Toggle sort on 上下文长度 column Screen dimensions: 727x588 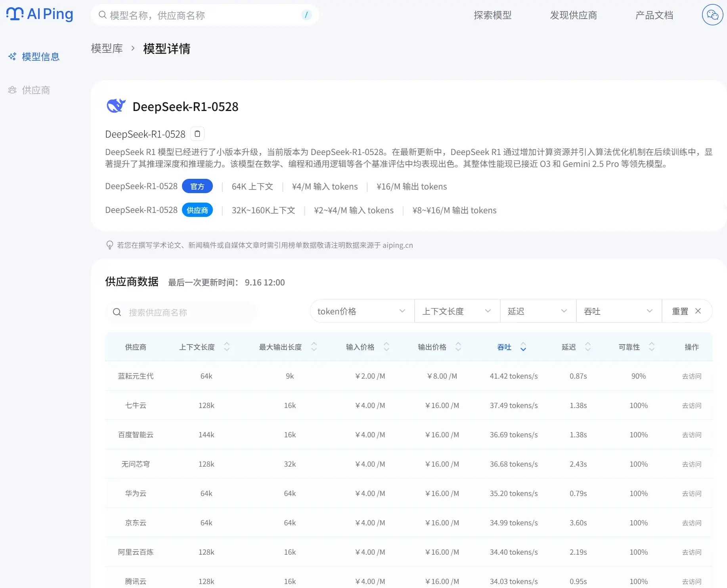click(x=227, y=347)
